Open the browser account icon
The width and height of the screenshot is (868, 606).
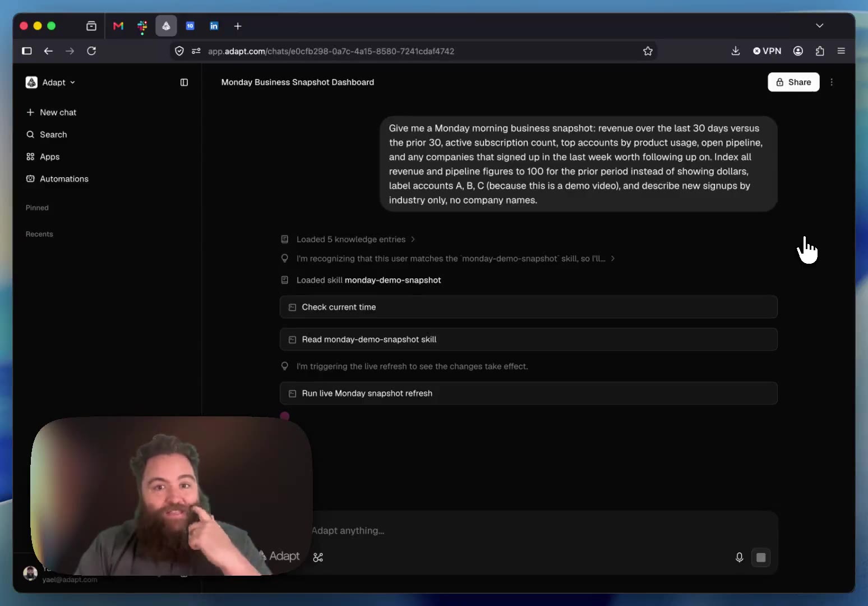tap(798, 51)
